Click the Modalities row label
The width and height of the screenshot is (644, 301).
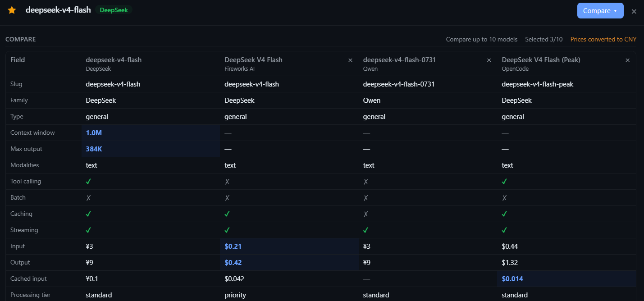pyautogui.click(x=25, y=165)
